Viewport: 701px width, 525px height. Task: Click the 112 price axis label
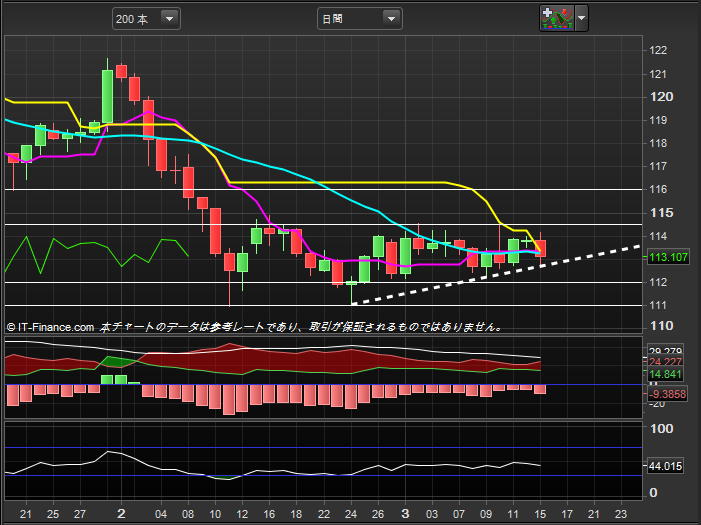pyautogui.click(x=658, y=282)
